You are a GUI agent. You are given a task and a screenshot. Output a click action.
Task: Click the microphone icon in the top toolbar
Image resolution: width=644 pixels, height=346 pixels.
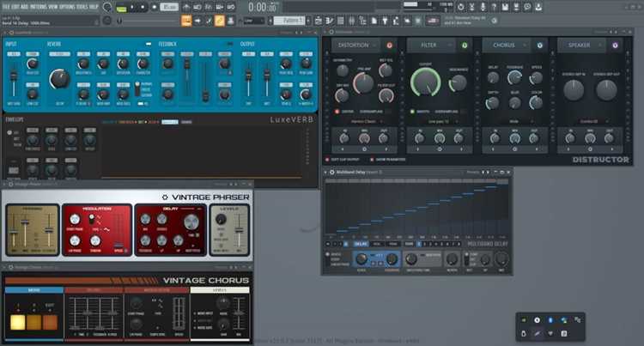[483, 7]
